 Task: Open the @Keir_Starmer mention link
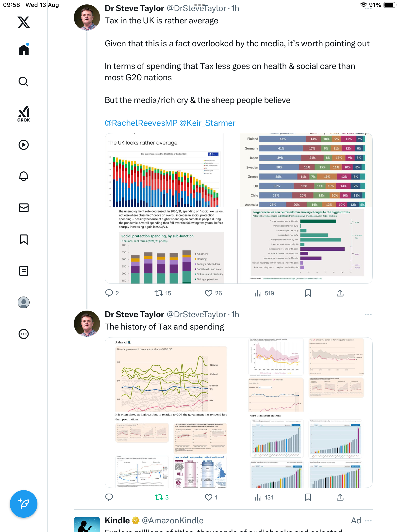click(207, 123)
